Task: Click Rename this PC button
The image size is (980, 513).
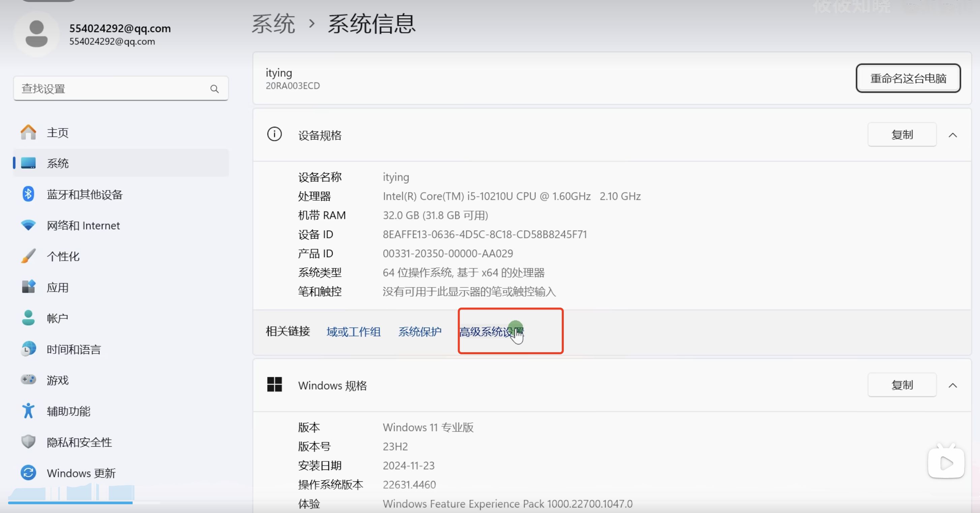Action: click(908, 79)
